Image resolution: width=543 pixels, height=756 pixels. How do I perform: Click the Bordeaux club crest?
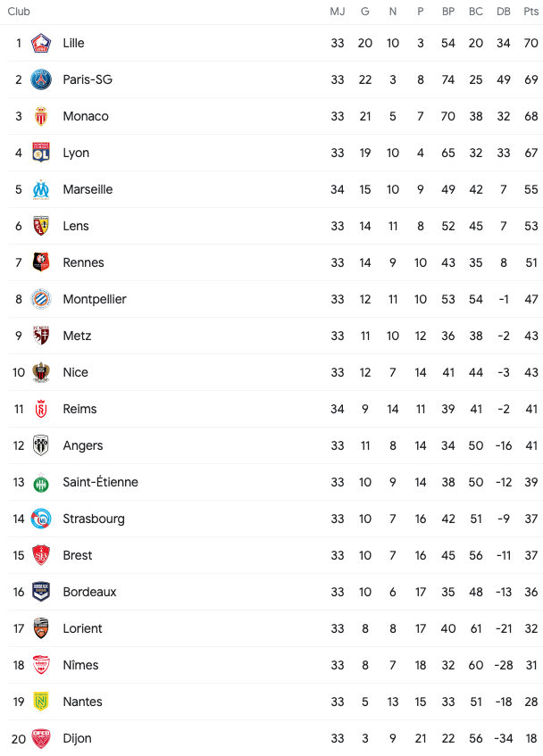tap(41, 592)
